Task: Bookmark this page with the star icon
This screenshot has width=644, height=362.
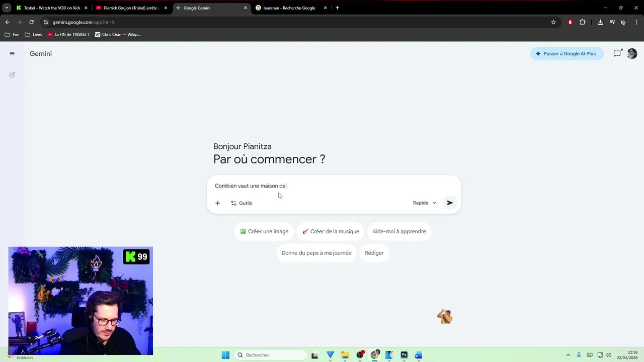Action: click(553, 22)
